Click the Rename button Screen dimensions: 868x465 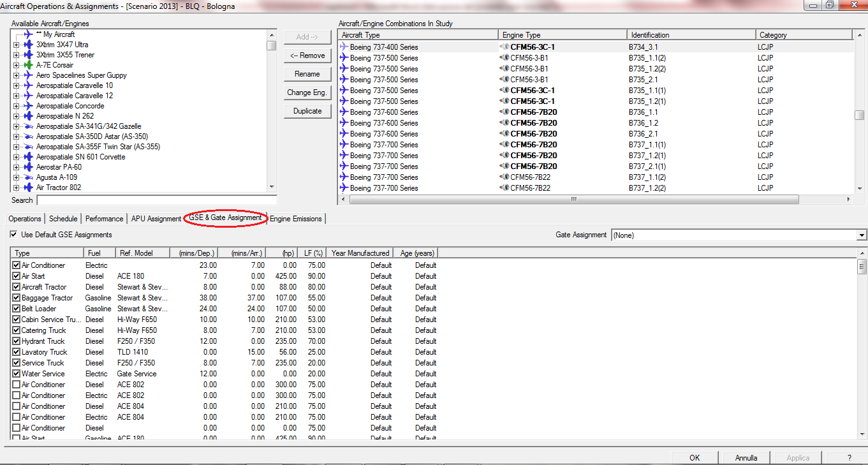coord(307,74)
